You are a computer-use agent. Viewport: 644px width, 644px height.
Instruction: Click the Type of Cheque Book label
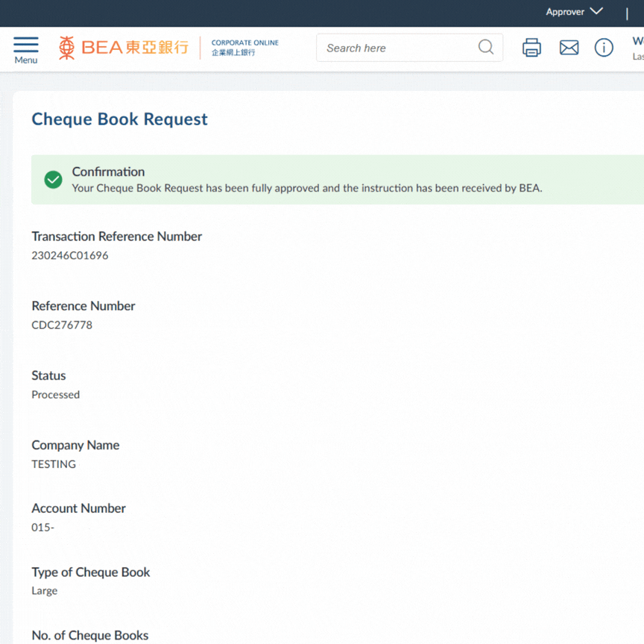(x=91, y=572)
